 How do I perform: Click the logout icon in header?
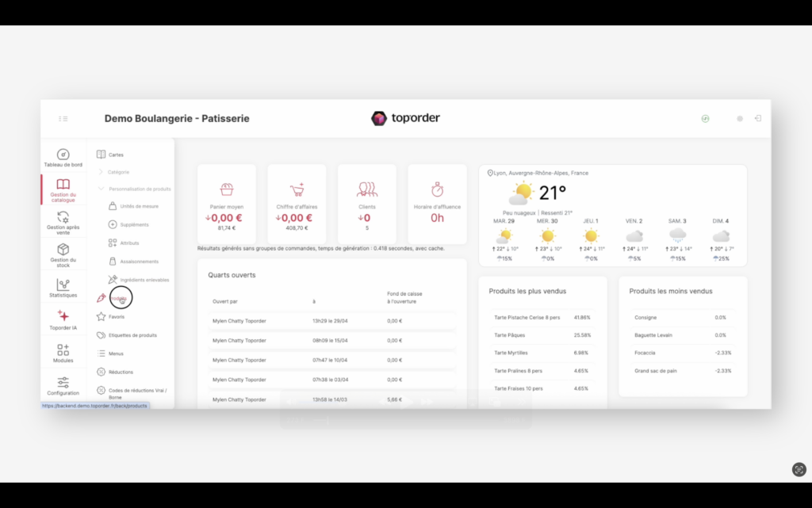tap(758, 118)
